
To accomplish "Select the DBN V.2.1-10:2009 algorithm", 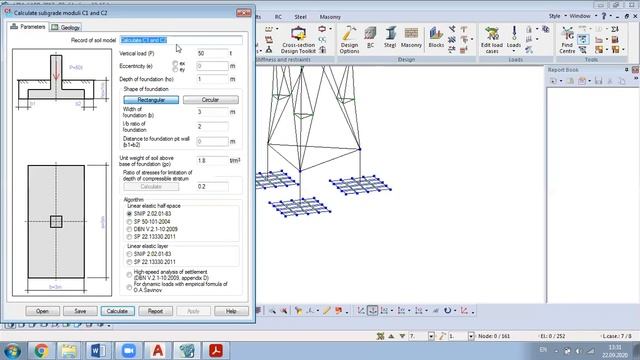I will pyautogui.click(x=129, y=229).
